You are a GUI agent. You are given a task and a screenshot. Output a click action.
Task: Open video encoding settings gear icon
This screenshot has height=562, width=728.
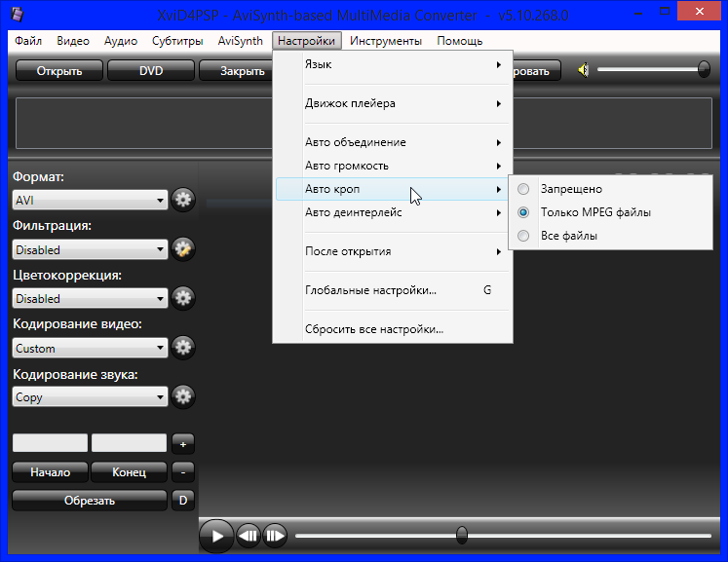(x=183, y=348)
